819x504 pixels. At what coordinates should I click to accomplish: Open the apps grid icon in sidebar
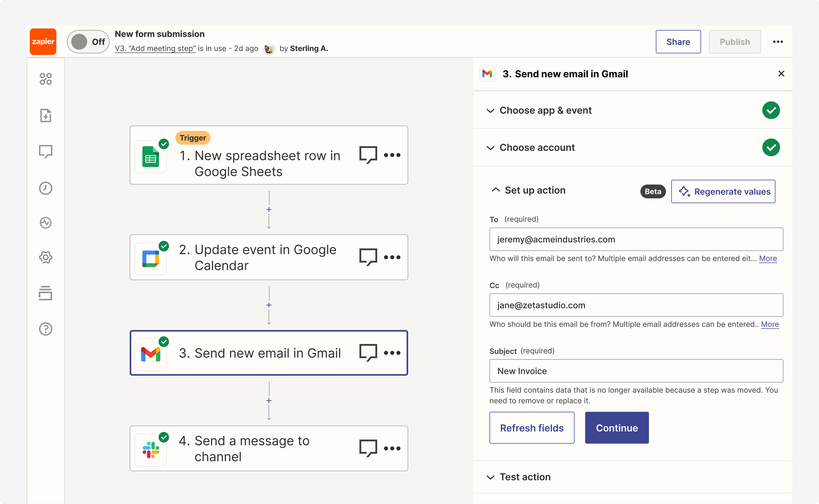click(46, 79)
